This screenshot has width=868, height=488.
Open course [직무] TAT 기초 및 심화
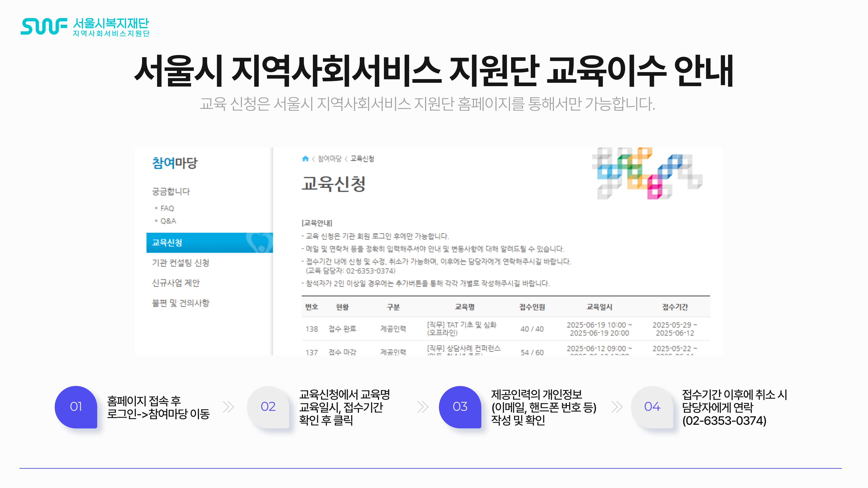pos(462,329)
